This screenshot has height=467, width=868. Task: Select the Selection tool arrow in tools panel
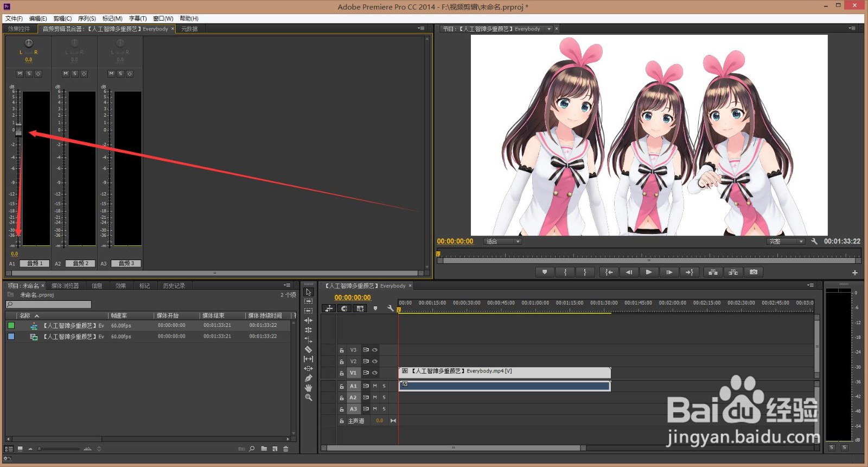pyautogui.click(x=309, y=292)
